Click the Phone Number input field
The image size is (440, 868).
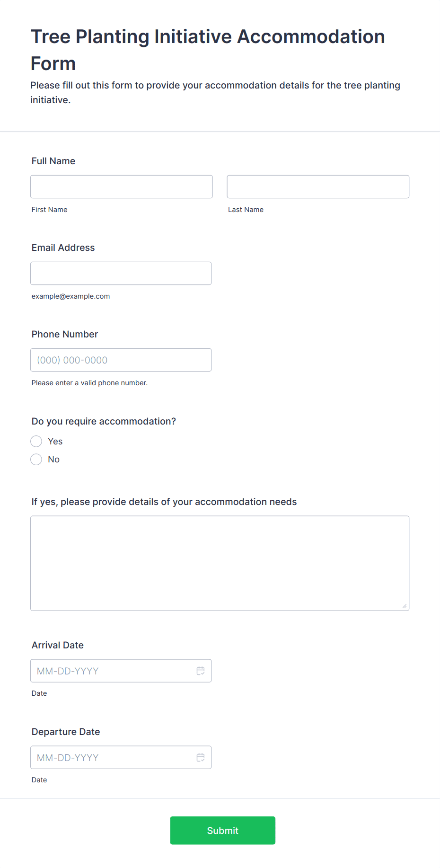(x=121, y=360)
